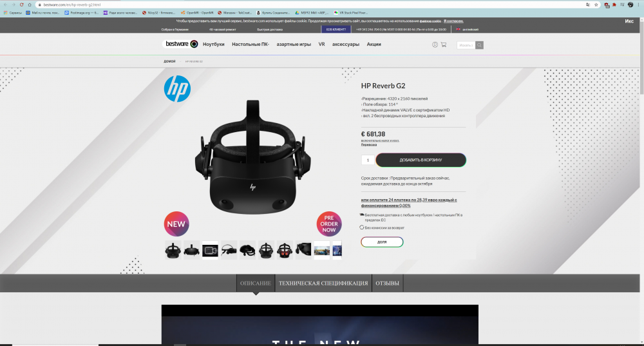Image resolution: width=644 pixels, height=346 pixels.
Task: Switch to the ОТЗЫВЫ tab
Action: [x=387, y=283]
